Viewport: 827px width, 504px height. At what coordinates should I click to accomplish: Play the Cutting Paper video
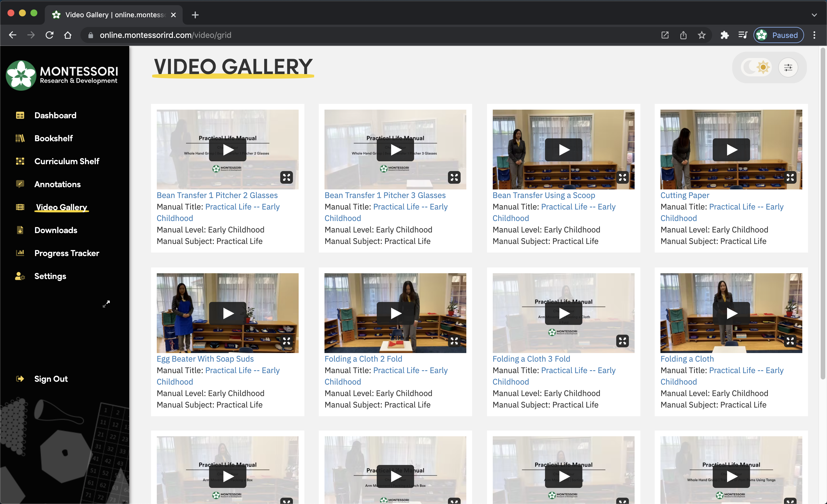click(731, 150)
